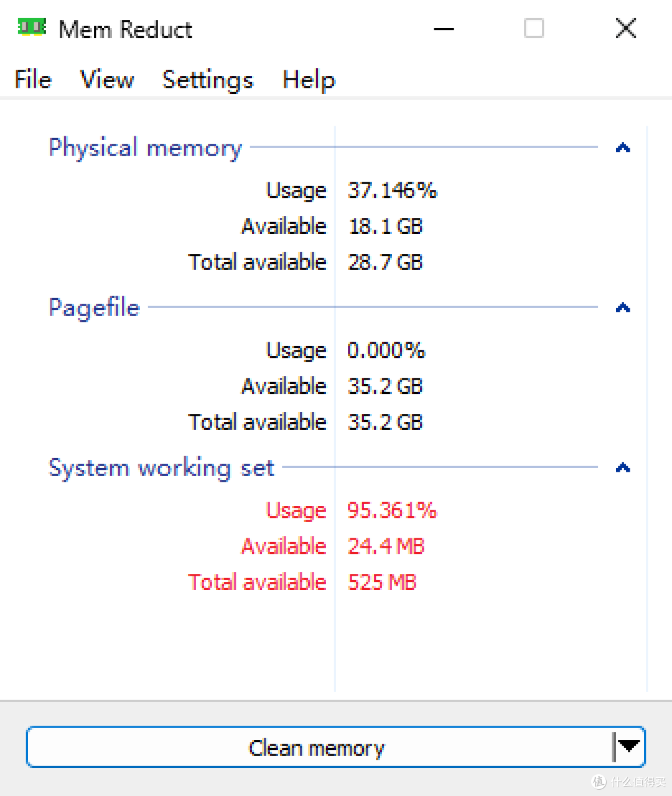This screenshot has height=796, width=672.
Task: Select working set available 24.4 MB
Action: pyautogui.click(x=386, y=546)
